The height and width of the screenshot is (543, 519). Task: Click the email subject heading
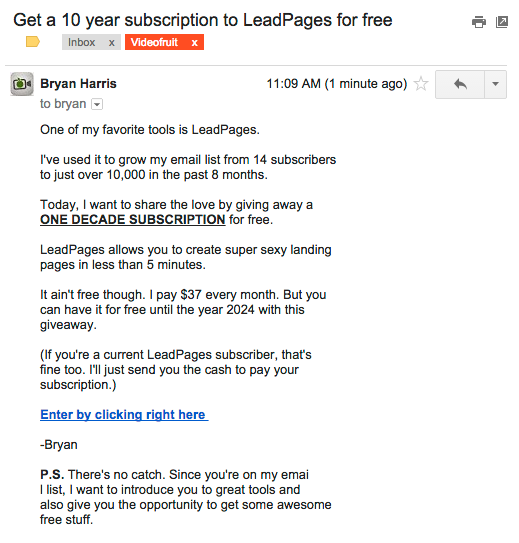[x=203, y=20]
